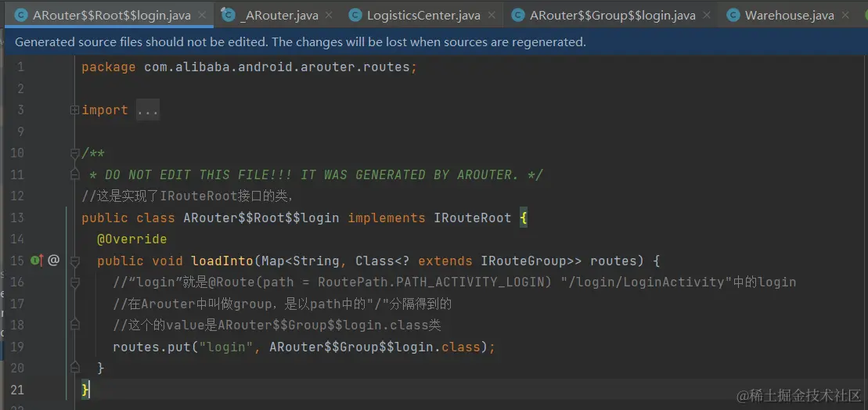
Task: Click the 'implements' keyword on line 13
Action: click(x=387, y=218)
